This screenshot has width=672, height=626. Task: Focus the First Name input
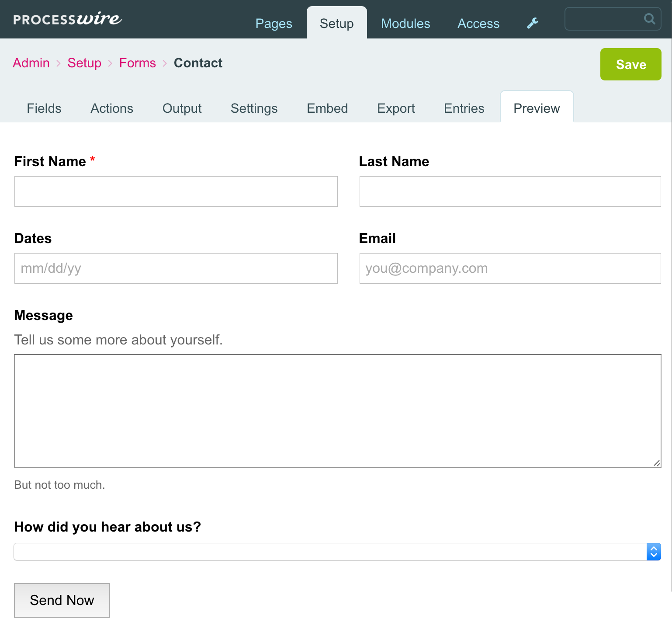pyautogui.click(x=176, y=191)
